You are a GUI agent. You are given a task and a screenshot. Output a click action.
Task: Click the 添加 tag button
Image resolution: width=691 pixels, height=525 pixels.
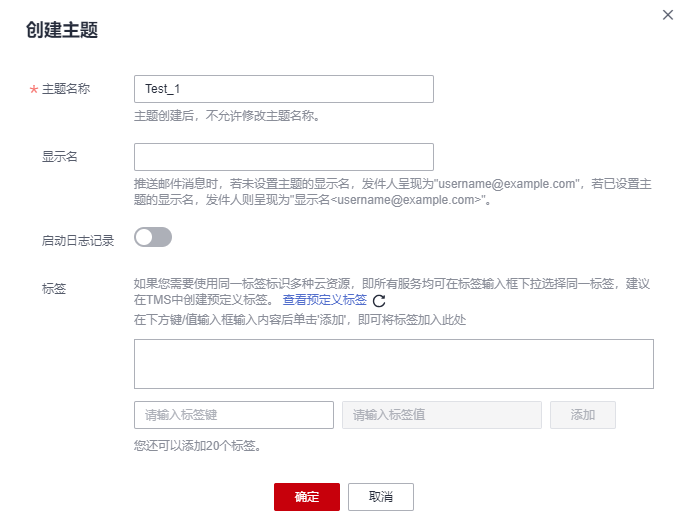click(582, 415)
